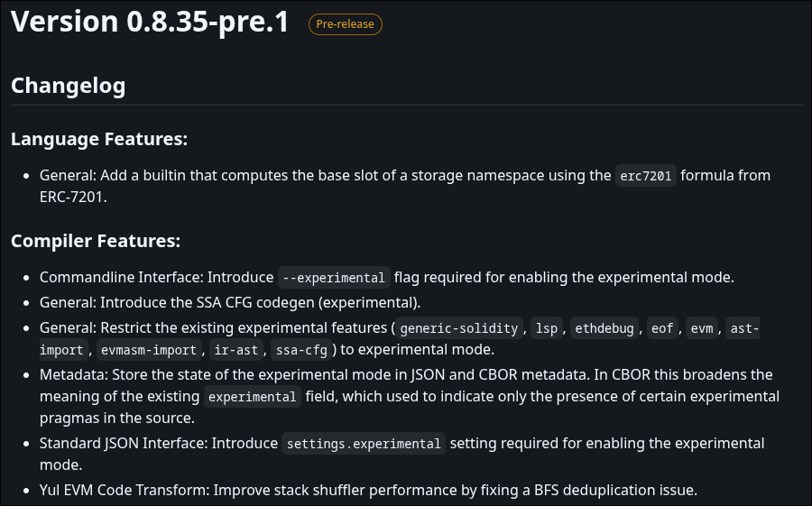Click the generic-solidity code tag
Viewport: 812px width, 506px height.
(x=459, y=328)
